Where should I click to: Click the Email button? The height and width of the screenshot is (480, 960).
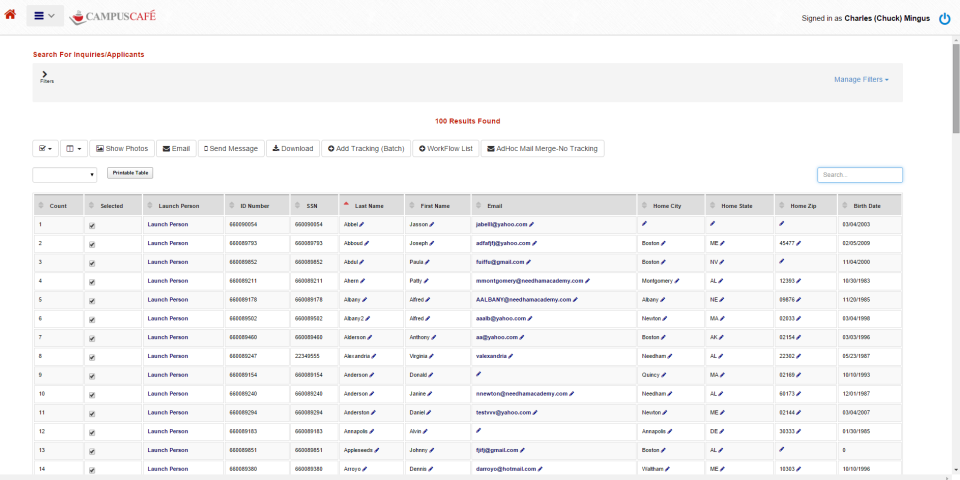tap(176, 149)
